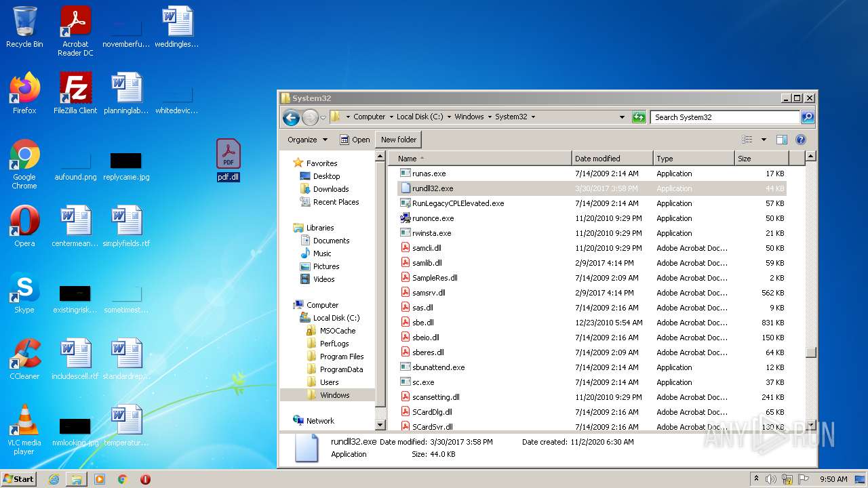Viewport: 868px width, 488px height.
Task: Click the Open toolbar button
Action: point(355,140)
